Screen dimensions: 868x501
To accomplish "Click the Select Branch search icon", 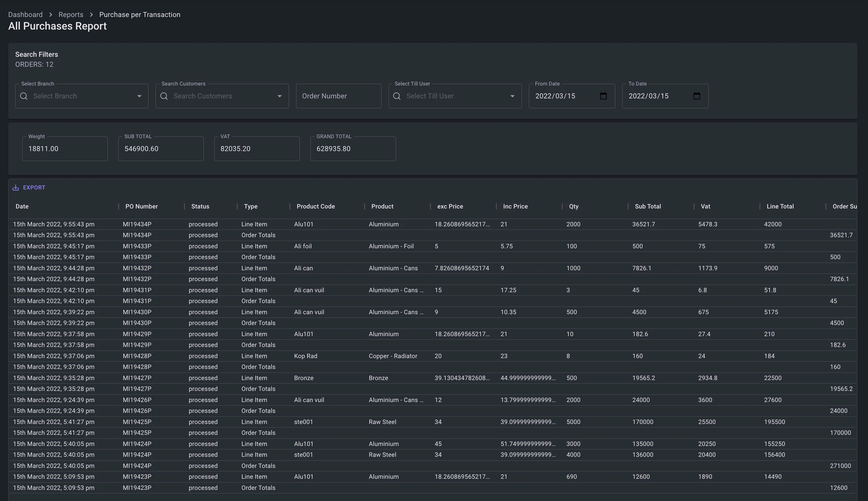I will click(x=24, y=96).
